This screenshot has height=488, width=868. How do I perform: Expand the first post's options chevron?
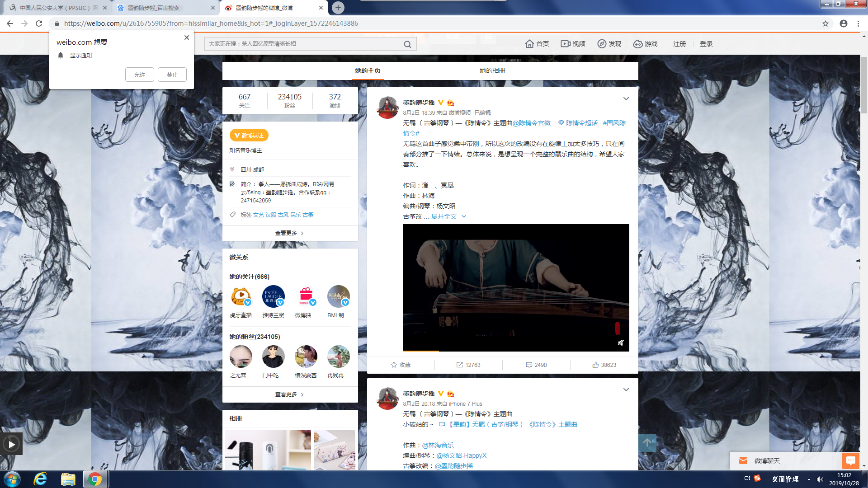tap(626, 99)
